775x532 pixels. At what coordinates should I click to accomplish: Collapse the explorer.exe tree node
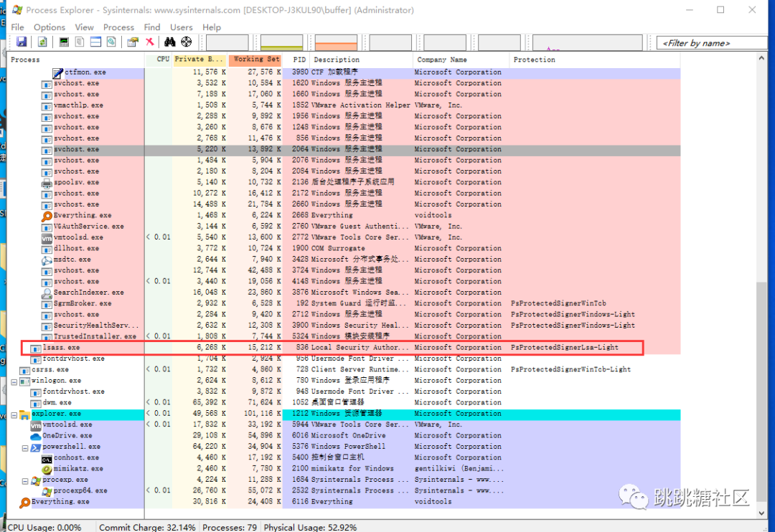click(x=14, y=415)
